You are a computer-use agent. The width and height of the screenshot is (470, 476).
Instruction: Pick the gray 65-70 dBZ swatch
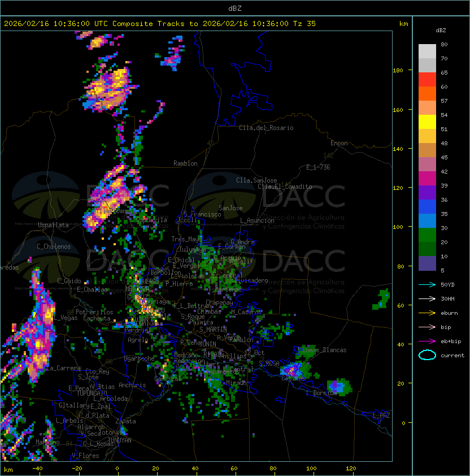coord(427,65)
